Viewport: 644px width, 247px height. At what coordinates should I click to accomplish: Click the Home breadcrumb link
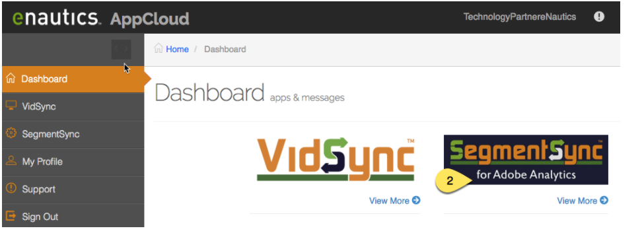click(x=177, y=50)
